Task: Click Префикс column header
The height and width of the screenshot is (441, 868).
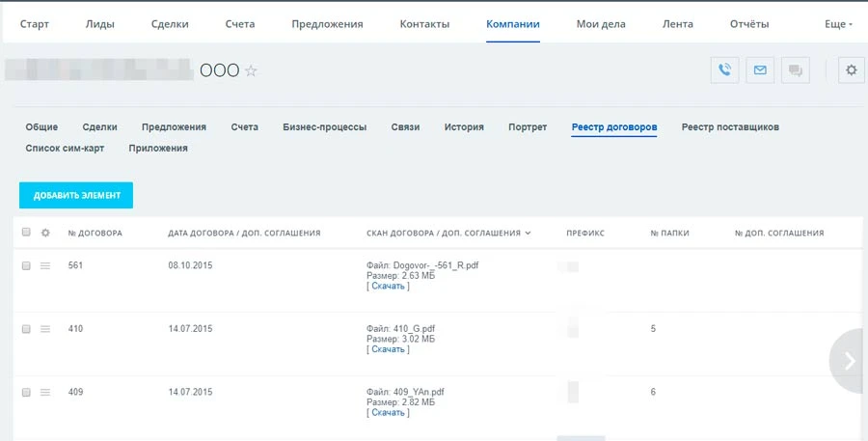Action: coord(585,234)
